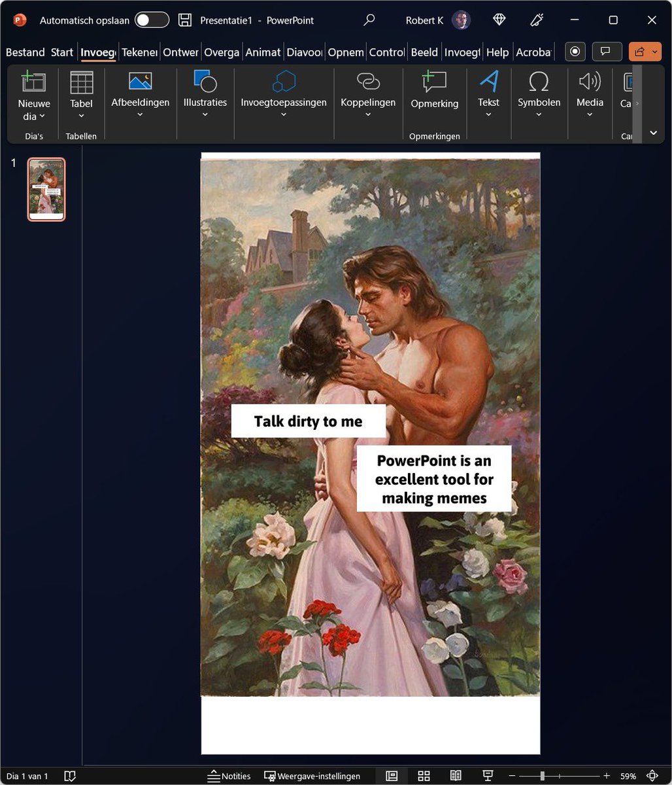This screenshot has height=785, width=672.
Task: Open the Bestand menu
Action: pos(25,52)
